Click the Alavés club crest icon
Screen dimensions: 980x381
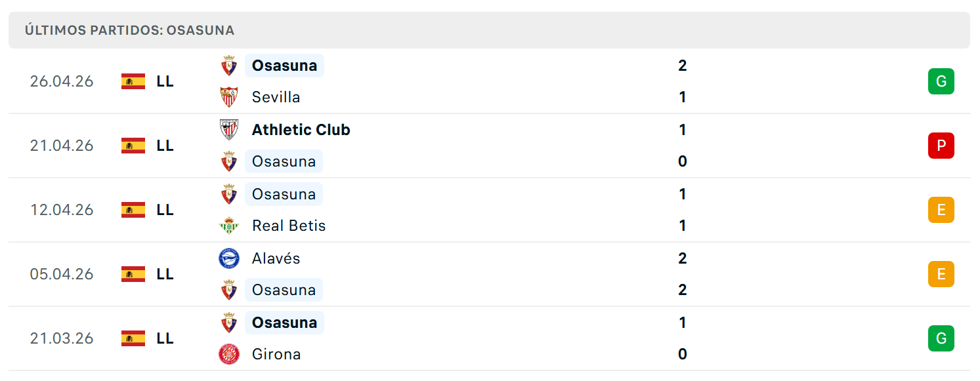228,258
